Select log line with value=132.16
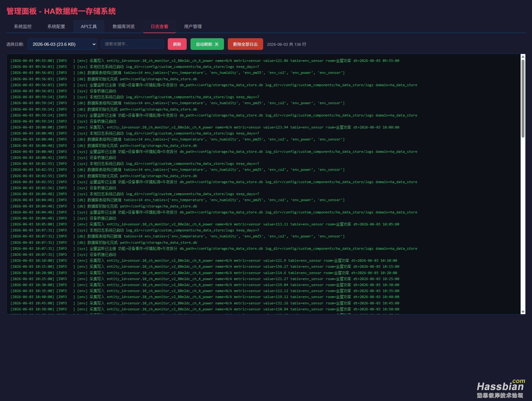 coord(205,303)
